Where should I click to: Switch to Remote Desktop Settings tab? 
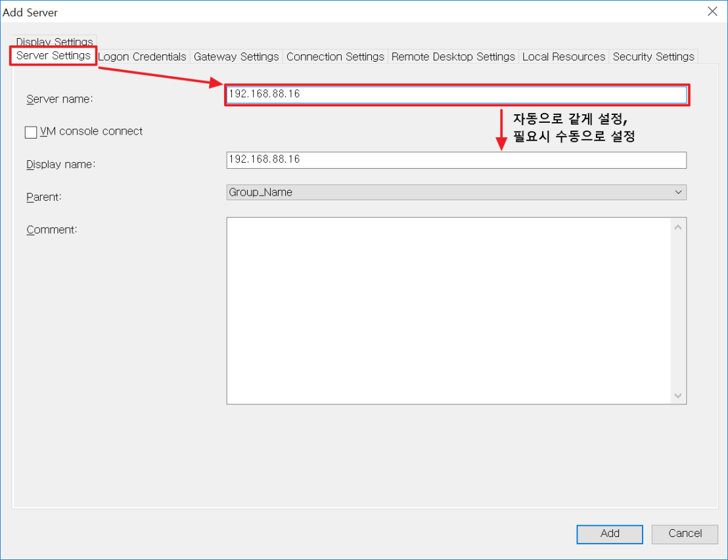click(x=453, y=56)
